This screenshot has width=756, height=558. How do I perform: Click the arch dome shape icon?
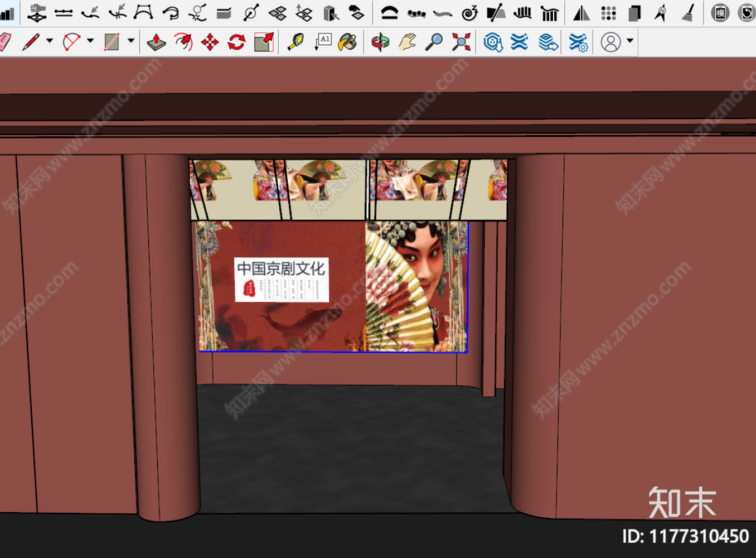point(389,12)
